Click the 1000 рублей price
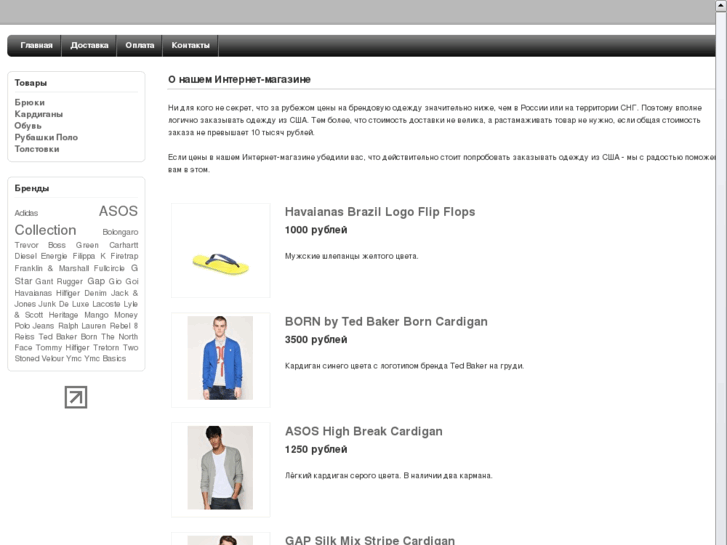727x545 pixels. 316,230
